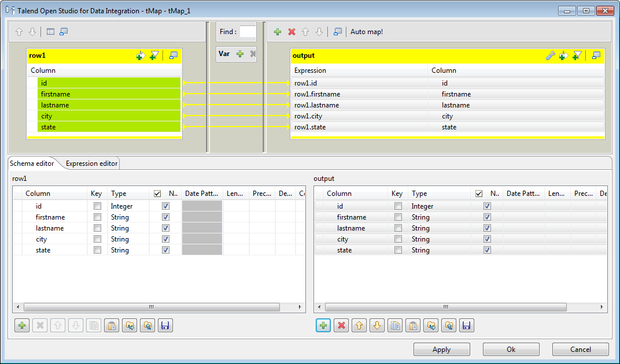Click the Find input field
Image resolution: width=620 pixels, height=364 pixels.
(248, 32)
